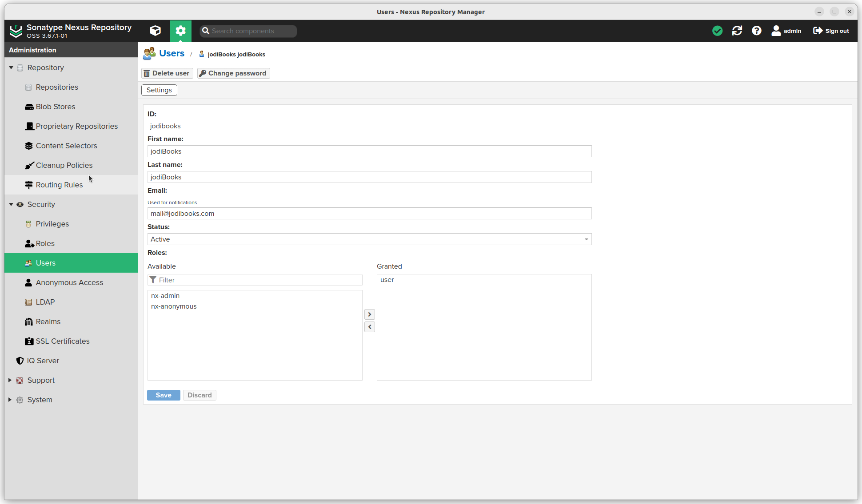The height and width of the screenshot is (504, 862).
Task: Click the Anonymous Access person icon
Action: point(28,282)
